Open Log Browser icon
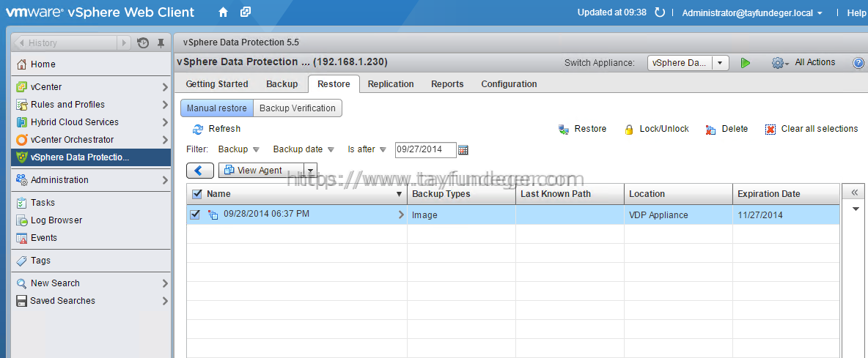This screenshot has height=358, width=868. click(21, 220)
